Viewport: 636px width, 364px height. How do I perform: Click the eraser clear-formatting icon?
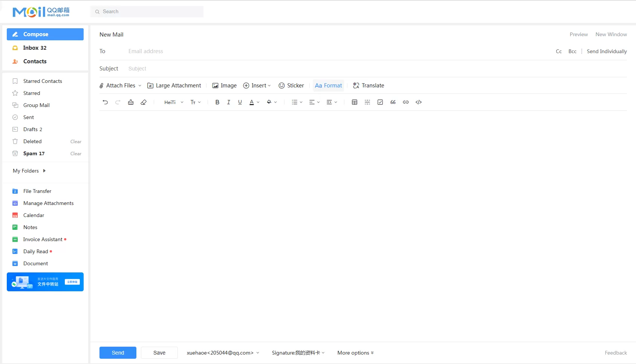[144, 102]
